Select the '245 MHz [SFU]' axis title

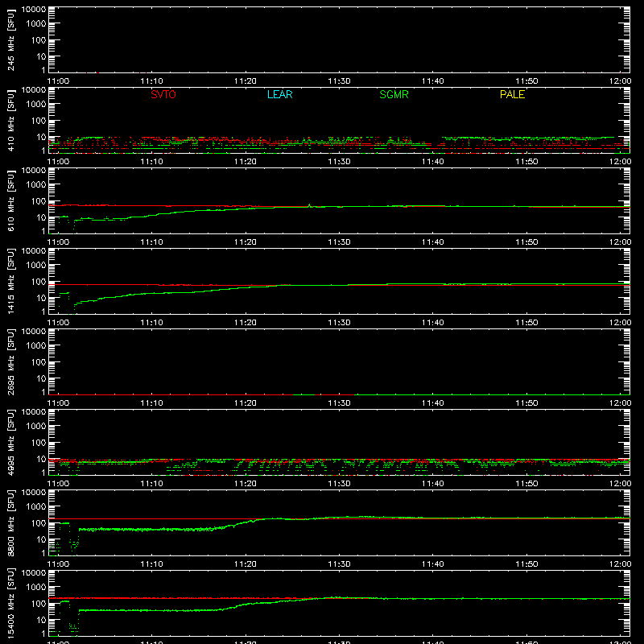tap(11, 39)
